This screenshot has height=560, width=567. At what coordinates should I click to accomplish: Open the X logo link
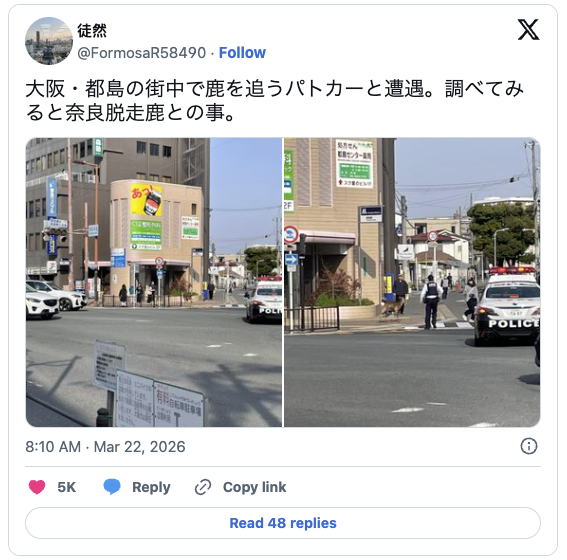click(x=528, y=30)
